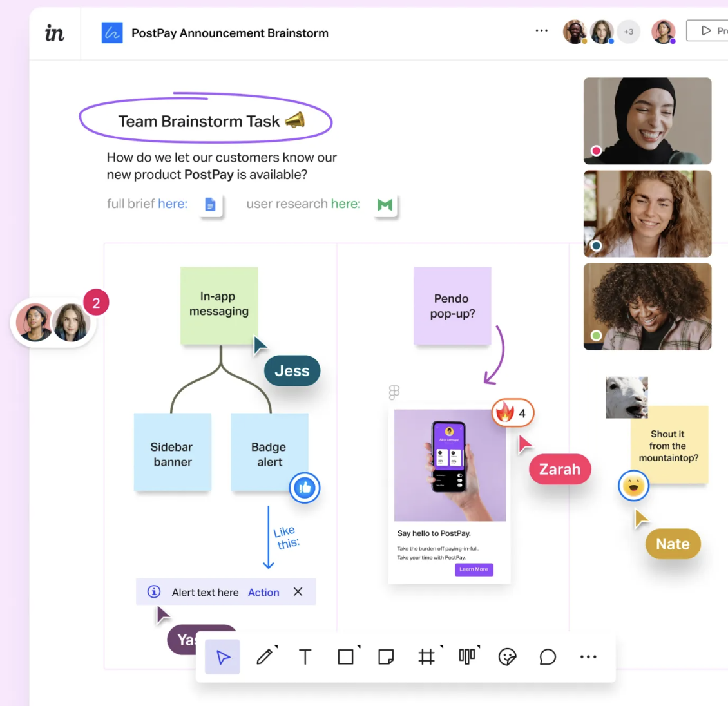Click 'Alert text here' message

[206, 592]
